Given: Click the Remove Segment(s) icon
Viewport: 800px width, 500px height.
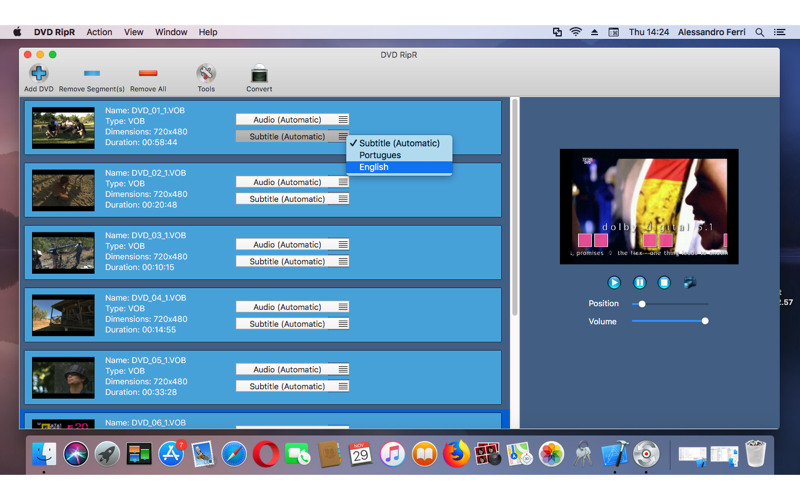Looking at the screenshot, I should (x=92, y=74).
